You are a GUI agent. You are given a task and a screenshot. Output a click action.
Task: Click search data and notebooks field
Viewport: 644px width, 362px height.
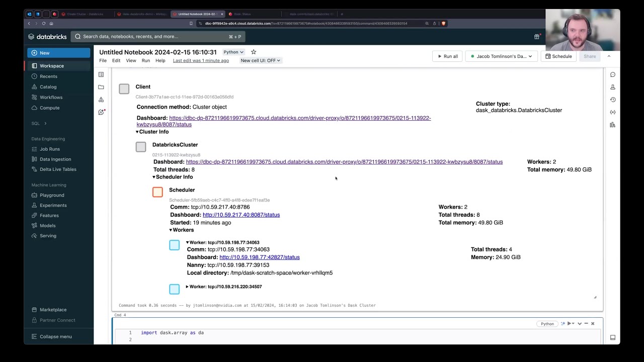(x=158, y=36)
